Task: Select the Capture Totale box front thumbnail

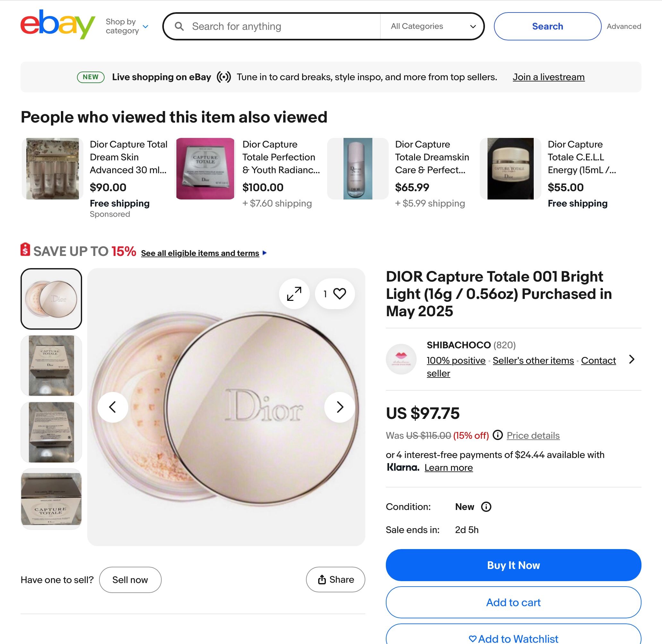Action: (51, 366)
